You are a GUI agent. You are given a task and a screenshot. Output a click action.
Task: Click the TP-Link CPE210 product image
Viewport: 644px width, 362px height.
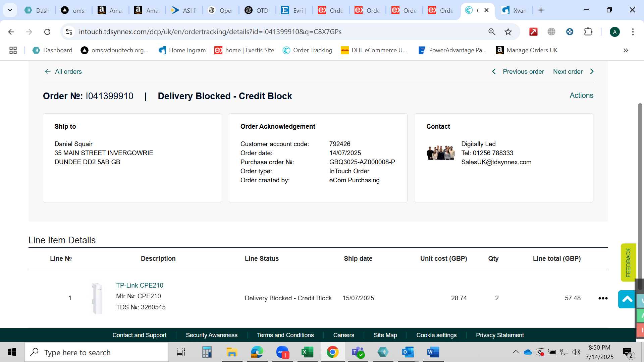[97, 298]
